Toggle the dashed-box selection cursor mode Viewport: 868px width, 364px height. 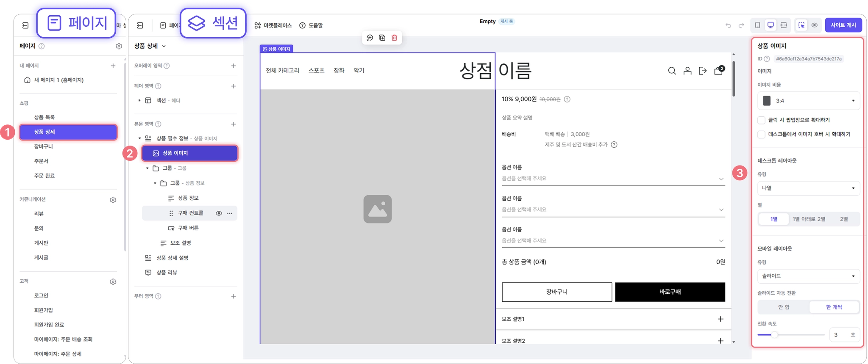pos(801,25)
